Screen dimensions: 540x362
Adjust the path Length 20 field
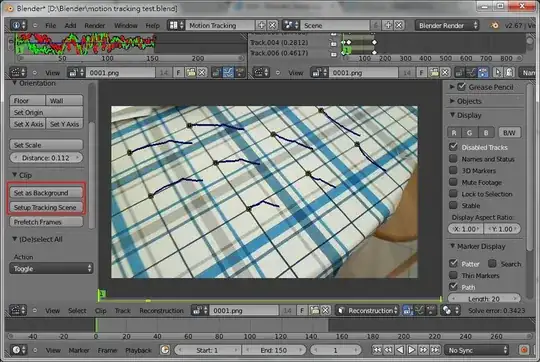(484, 299)
